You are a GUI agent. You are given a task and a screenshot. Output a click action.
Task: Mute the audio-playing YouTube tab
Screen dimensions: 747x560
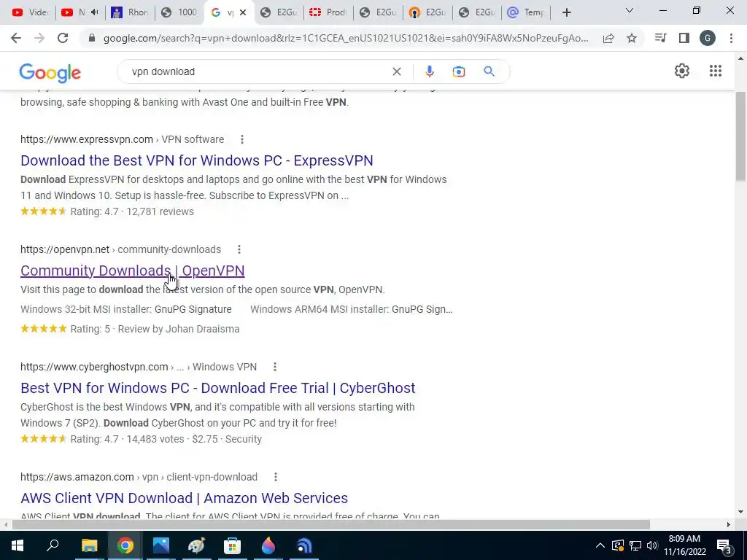pos(94,12)
